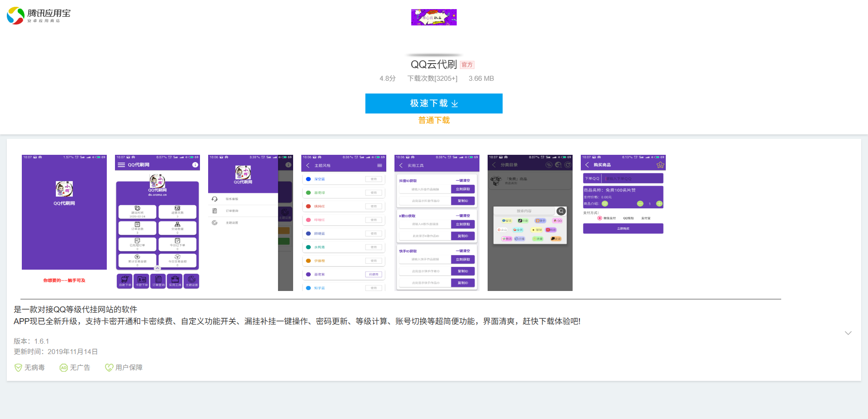Open the info (i) dropdown in QQ代刷网 header
Viewport: 868px width, 419px height.
pos(195,164)
